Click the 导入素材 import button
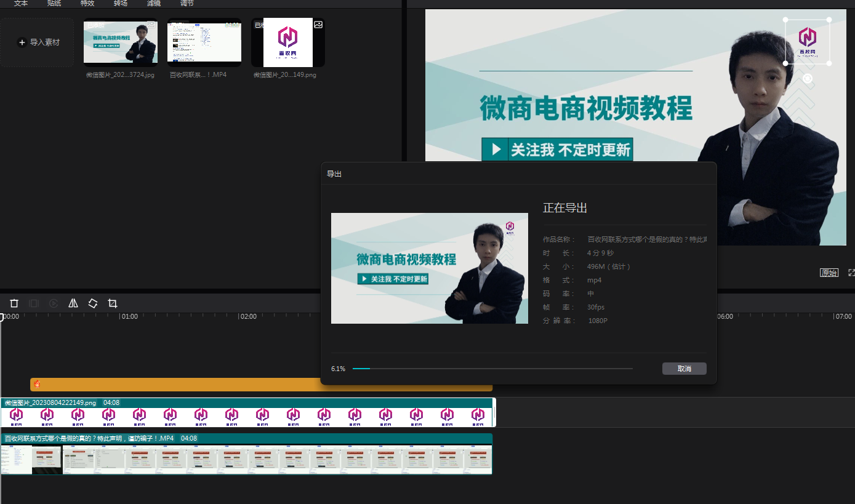Viewport: 855px width, 504px height. pos(37,42)
